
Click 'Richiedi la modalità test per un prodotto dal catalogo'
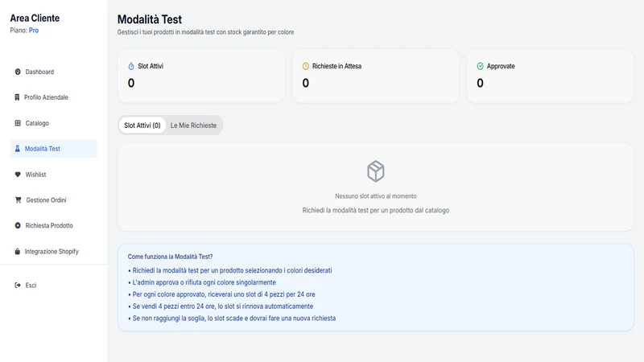376,210
